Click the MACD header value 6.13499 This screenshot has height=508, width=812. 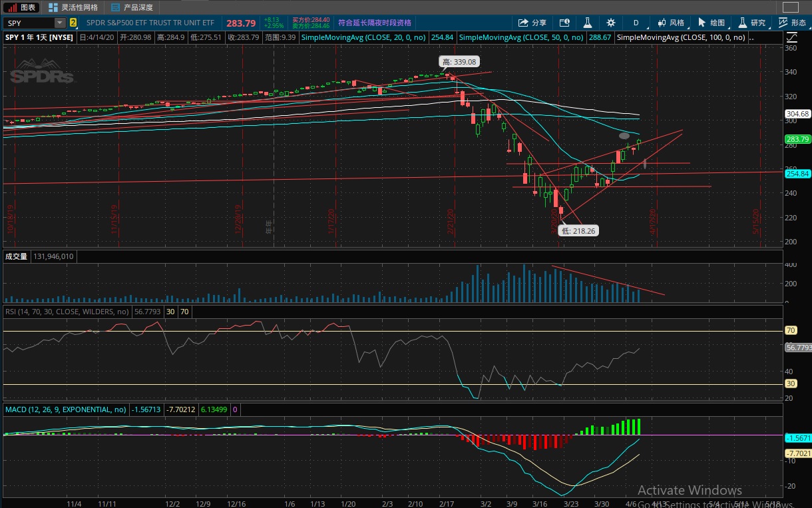tap(215, 409)
